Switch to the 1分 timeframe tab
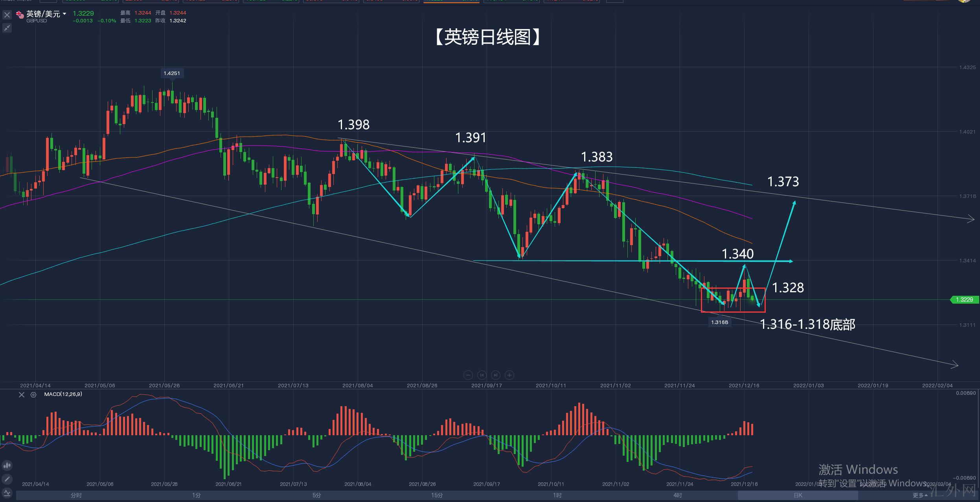This screenshot has width=980, height=502. coord(197,495)
